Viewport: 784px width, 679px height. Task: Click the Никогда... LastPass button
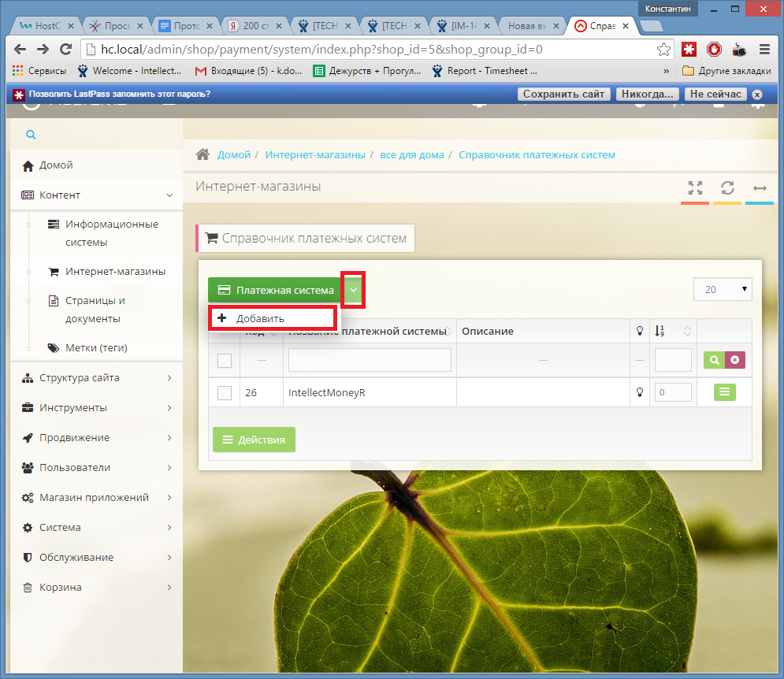(x=648, y=94)
